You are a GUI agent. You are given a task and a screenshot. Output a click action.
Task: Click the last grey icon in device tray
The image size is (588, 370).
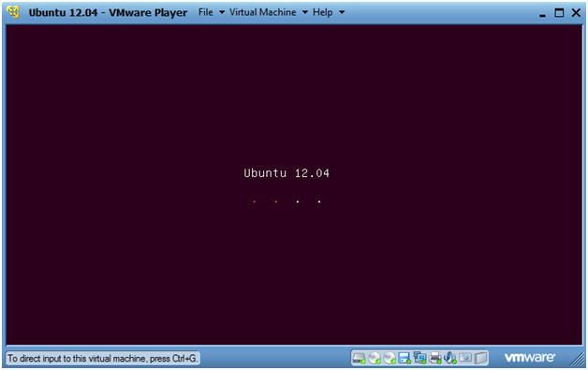click(x=480, y=359)
